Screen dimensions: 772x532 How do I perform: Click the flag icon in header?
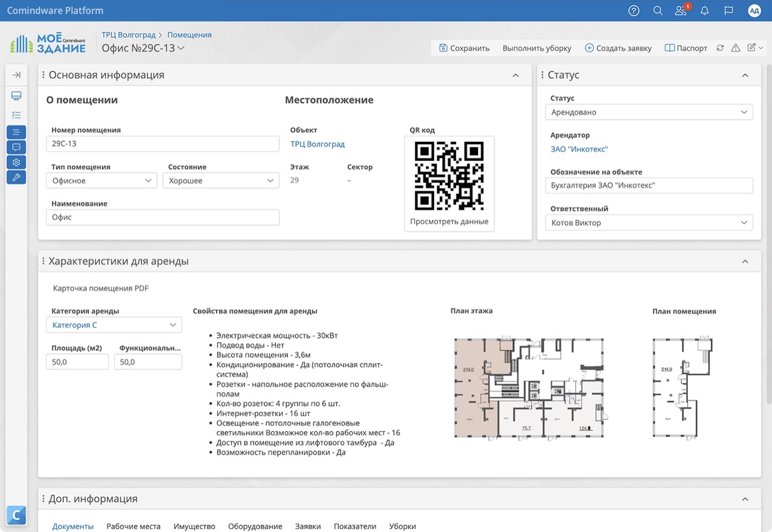click(x=729, y=11)
